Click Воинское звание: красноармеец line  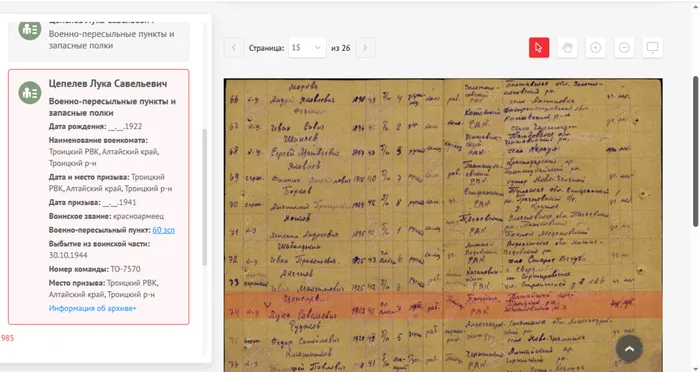click(x=106, y=216)
